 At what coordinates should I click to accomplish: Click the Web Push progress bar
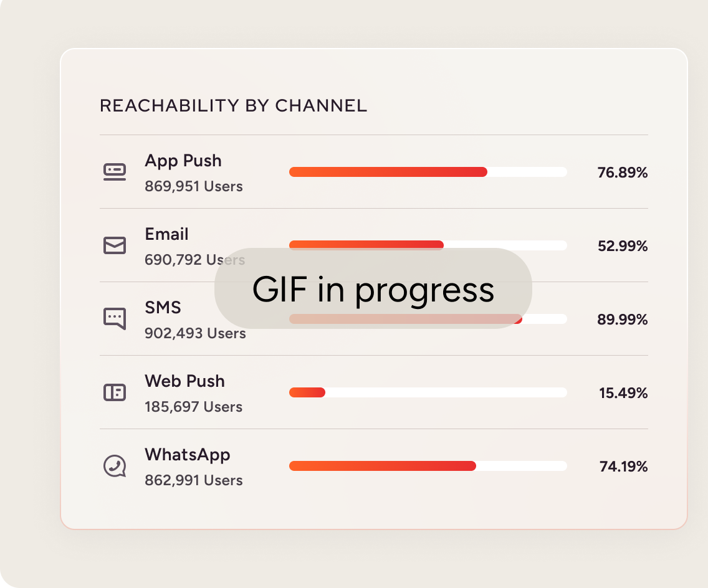(x=428, y=392)
